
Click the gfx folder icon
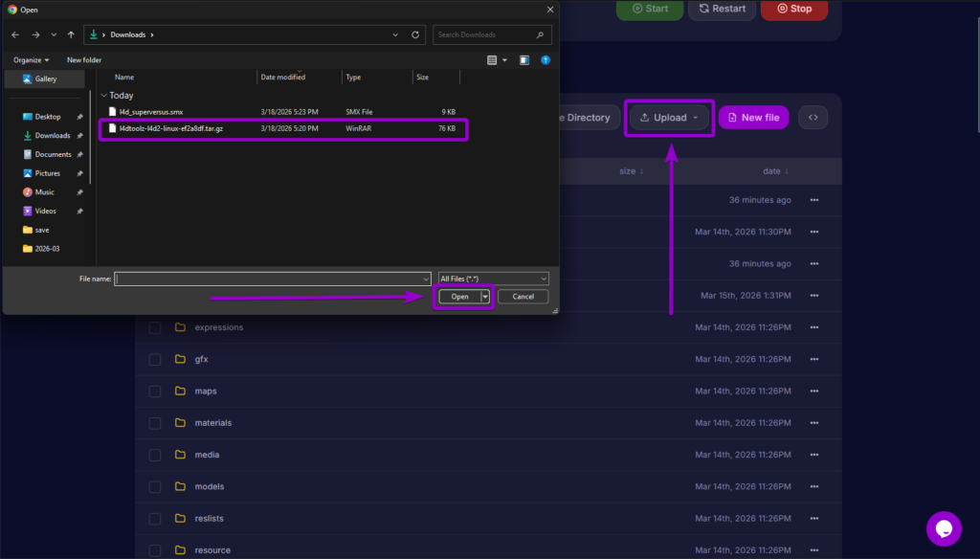(181, 359)
